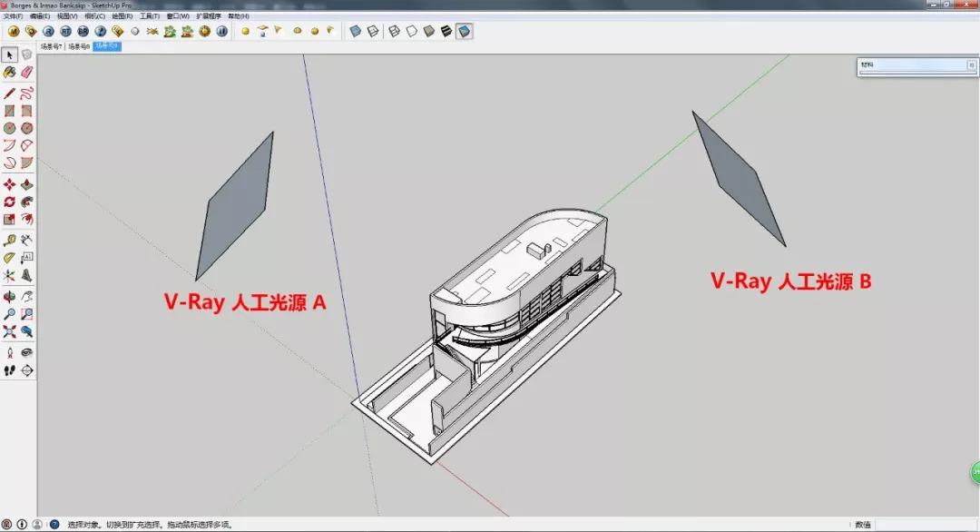
Task: Add a V-Ray spot light
Action: tap(279, 31)
